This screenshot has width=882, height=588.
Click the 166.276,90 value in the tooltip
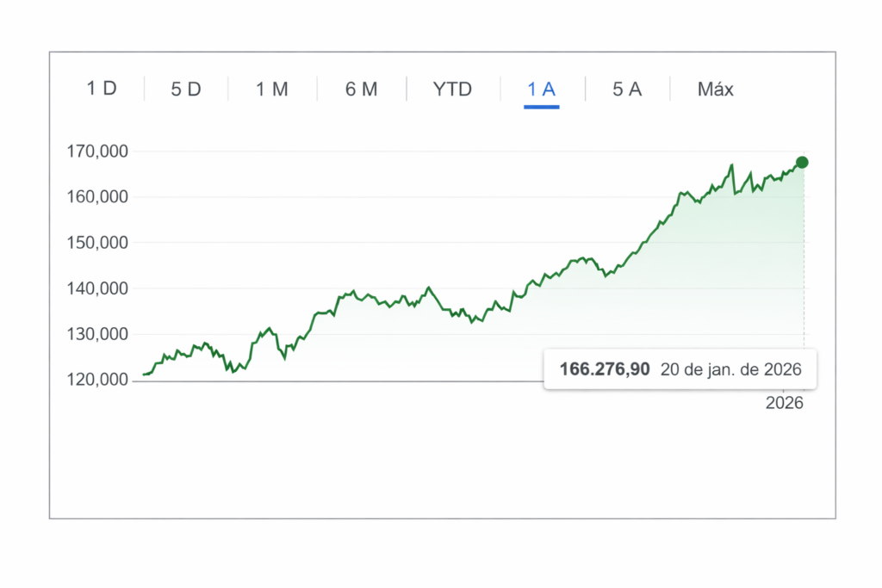tap(605, 370)
